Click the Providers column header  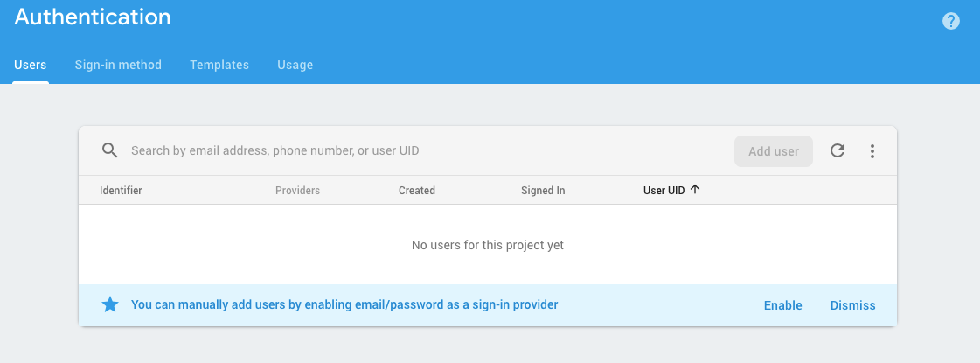click(297, 191)
